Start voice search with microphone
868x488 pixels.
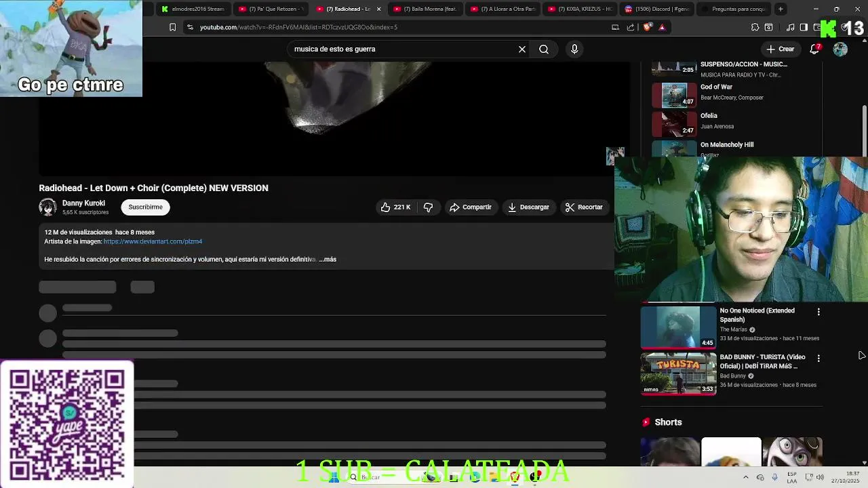[574, 49]
